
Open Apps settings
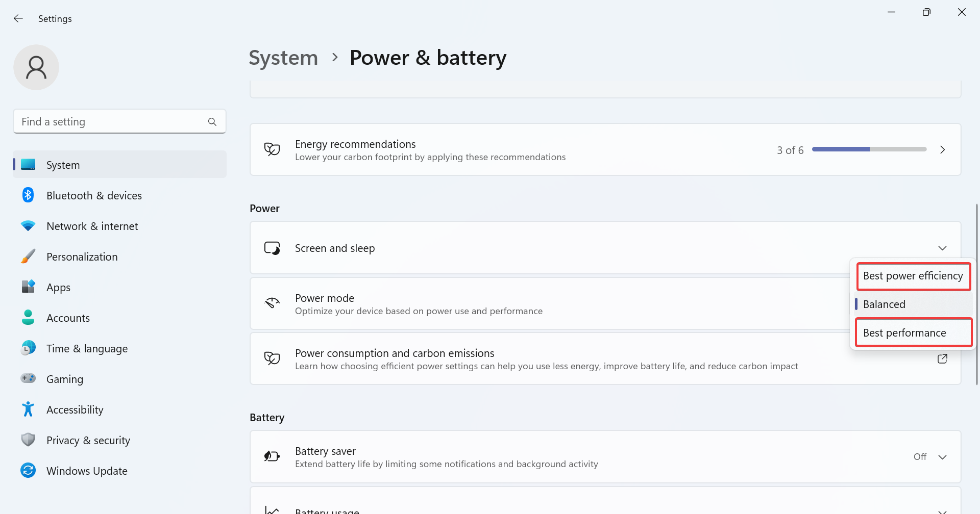[x=119, y=287]
